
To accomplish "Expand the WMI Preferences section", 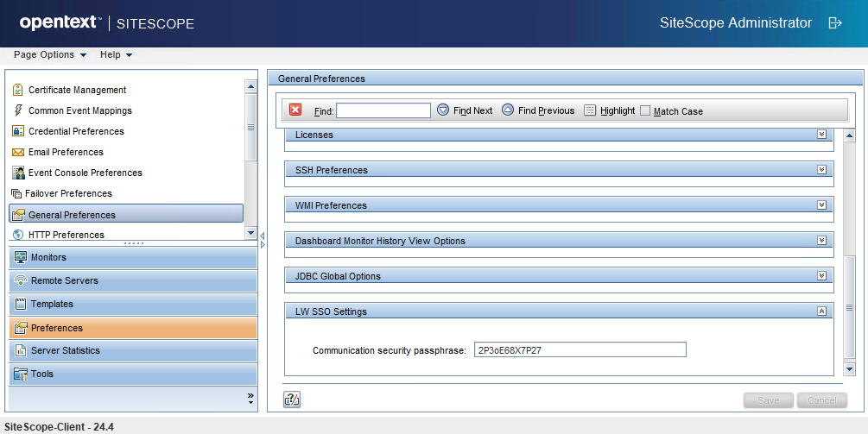I will click(x=821, y=205).
